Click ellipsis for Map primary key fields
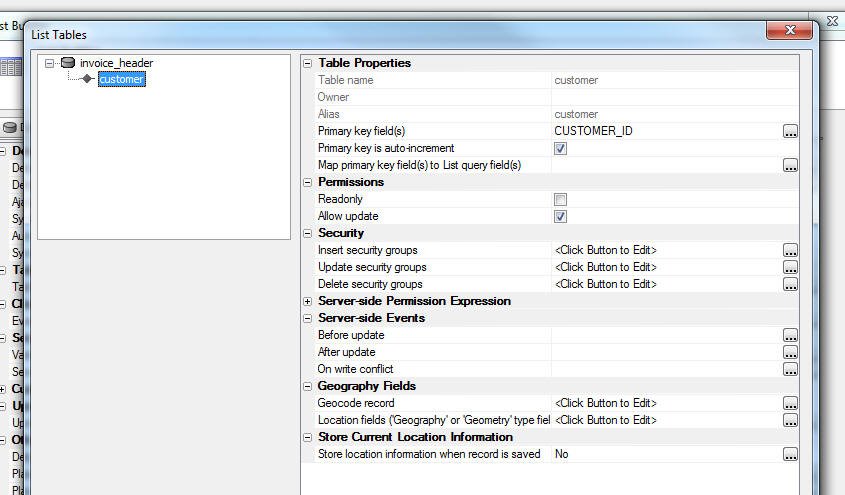845x495 pixels. 790,165
